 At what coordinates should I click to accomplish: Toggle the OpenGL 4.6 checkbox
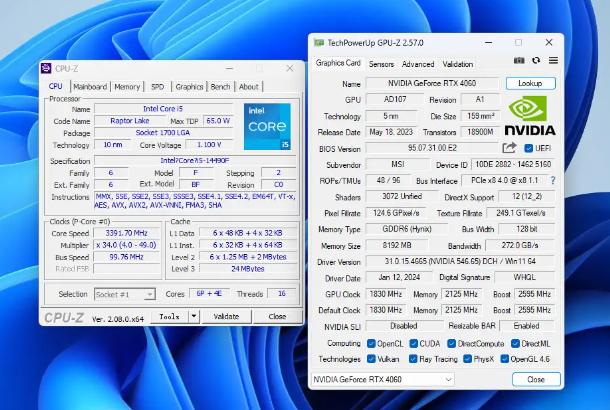[x=505, y=359]
